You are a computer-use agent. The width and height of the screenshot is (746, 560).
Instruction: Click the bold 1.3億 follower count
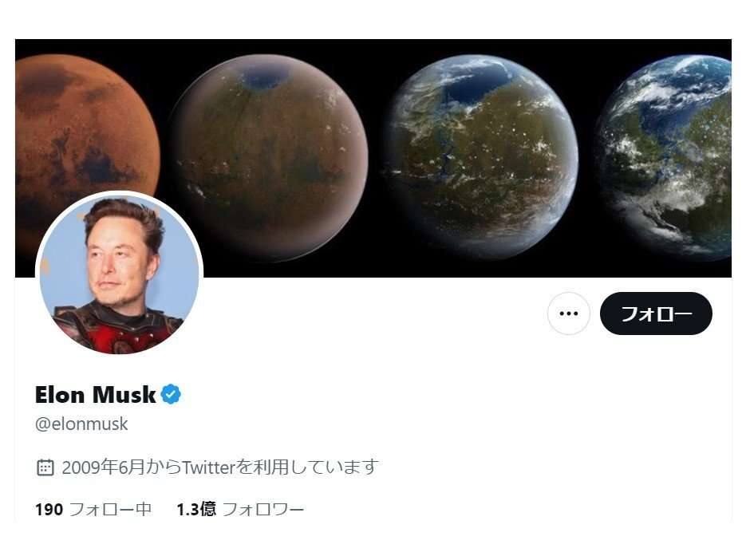point(196,509)
